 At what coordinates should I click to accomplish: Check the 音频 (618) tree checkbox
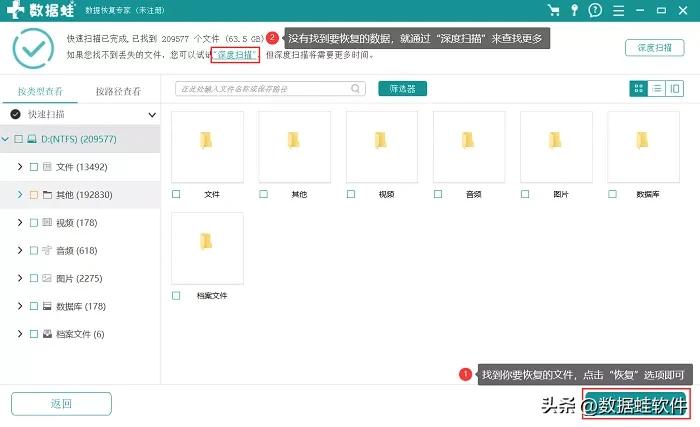coord(33,250)
